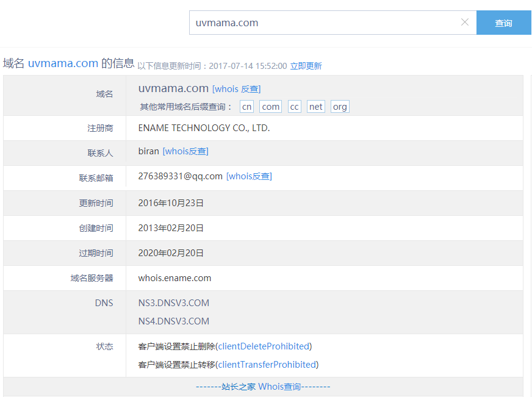Open [whois 反查] next to domain name
532x397 pixels.
pos(237,89)
